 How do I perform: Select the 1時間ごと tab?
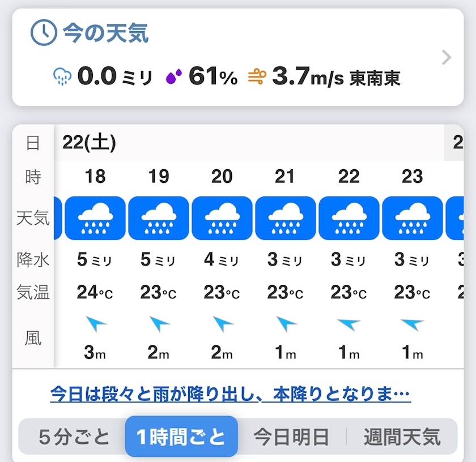click(x=181, y=437)
